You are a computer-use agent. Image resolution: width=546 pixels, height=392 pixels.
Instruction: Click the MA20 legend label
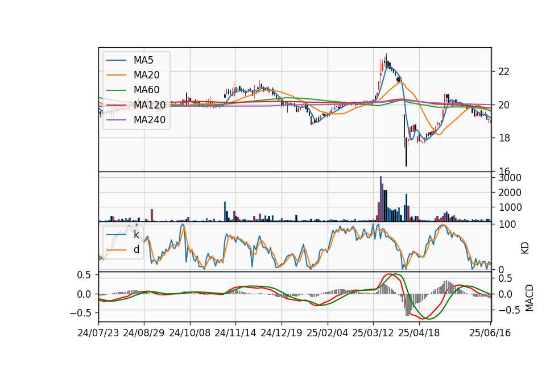(146, 75)
